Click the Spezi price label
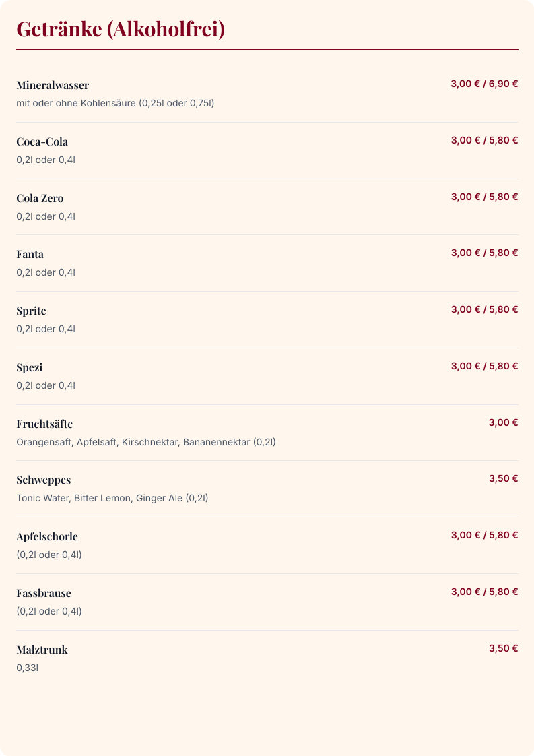This screenshot has height=756, width=534. pos(484,366)
